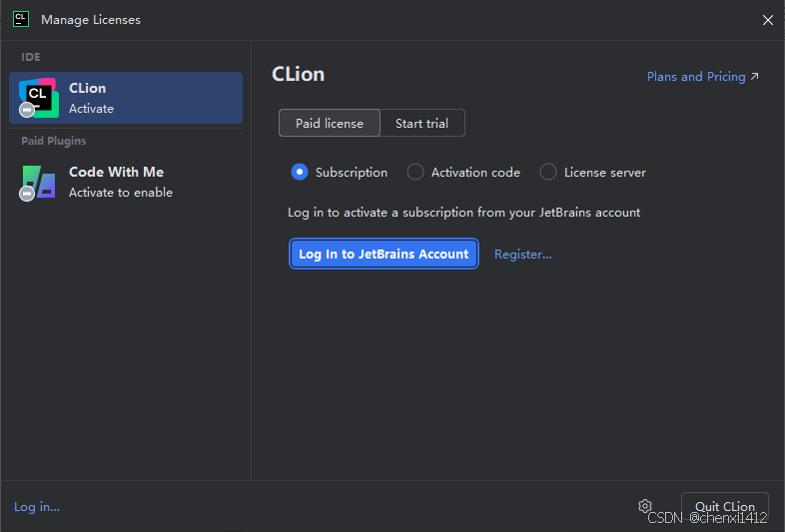This screenshot has width=785, height=532.
Task: Click the subscription login instruction text
Action: [463, 213]
